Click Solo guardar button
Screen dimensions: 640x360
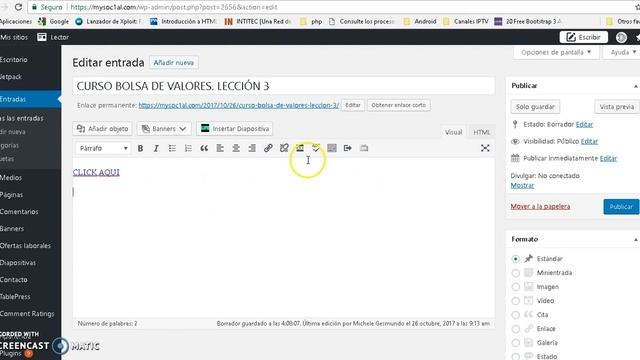(535, 107)
